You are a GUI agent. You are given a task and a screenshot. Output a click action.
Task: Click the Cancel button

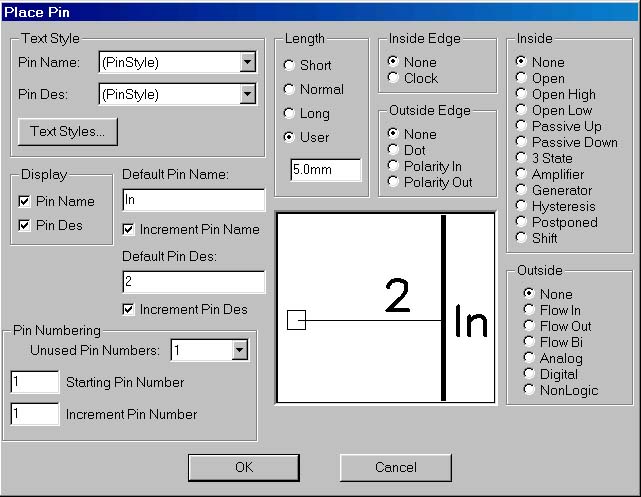[x=395, y=467]
